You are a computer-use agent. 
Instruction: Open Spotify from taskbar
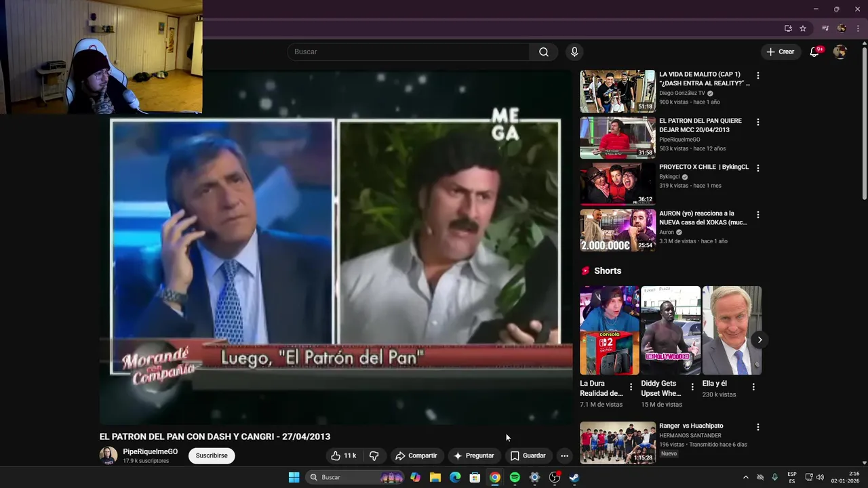coord(515,478)
